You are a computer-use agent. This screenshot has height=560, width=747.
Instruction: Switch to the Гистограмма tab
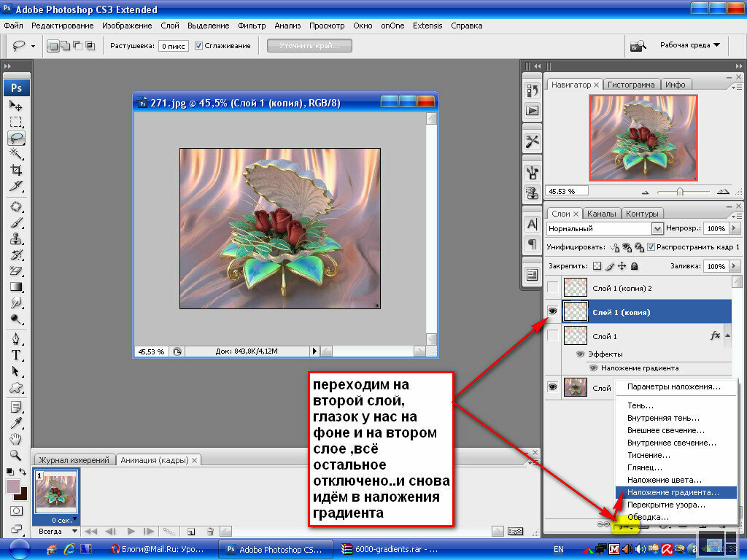[x=631, y=85]
